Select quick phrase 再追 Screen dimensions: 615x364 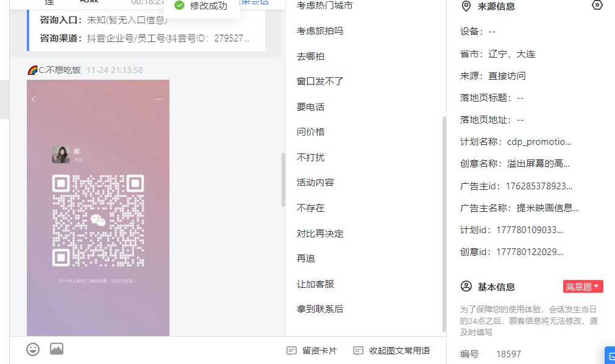[x=306, y=259]
